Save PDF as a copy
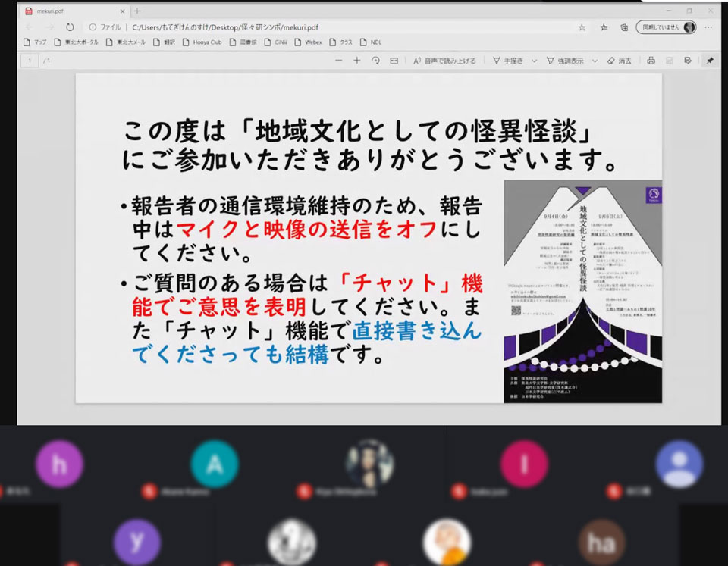This screenshot has width=728, height=566. coord(688,61)
